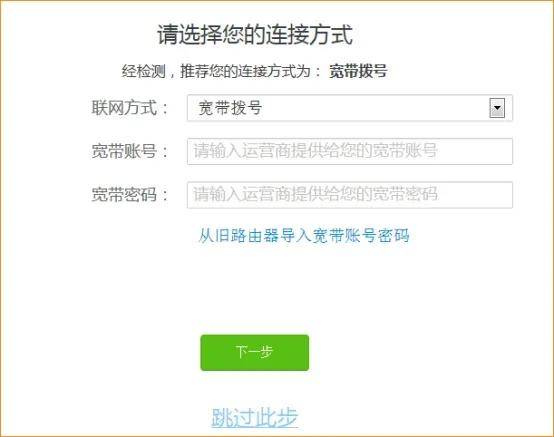The image size is (554, 437).
Task: Click the 经检测，推荐您的连接方式为 text
Action: 221,71
